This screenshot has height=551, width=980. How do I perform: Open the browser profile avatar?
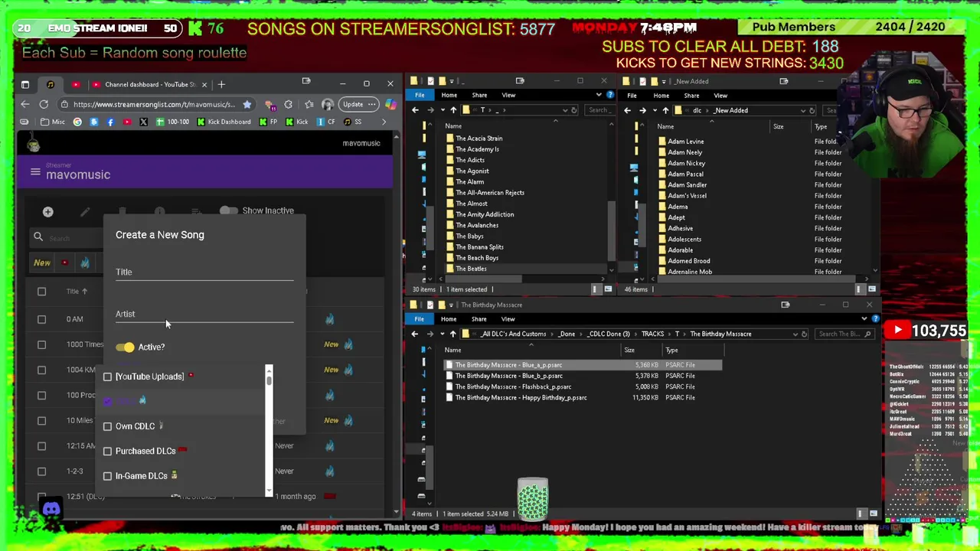click(328, 104)
